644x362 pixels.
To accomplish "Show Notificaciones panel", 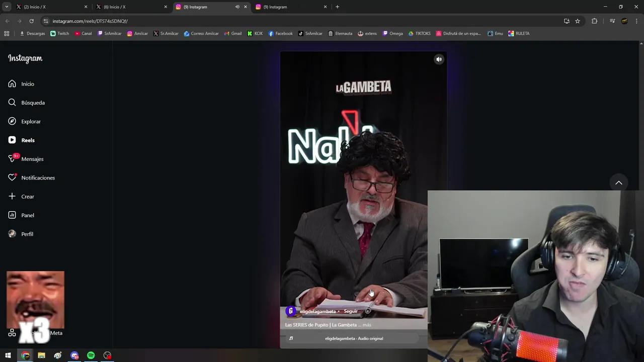I will (31, 177).
